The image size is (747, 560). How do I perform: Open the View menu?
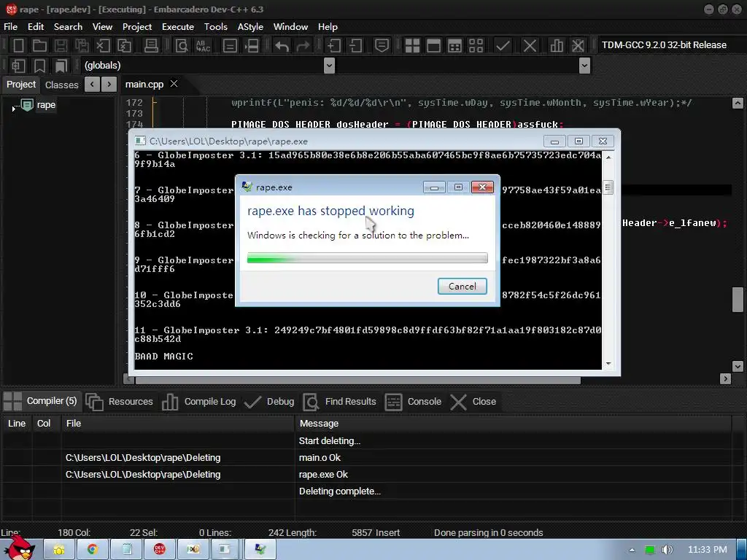pos(102,27)
